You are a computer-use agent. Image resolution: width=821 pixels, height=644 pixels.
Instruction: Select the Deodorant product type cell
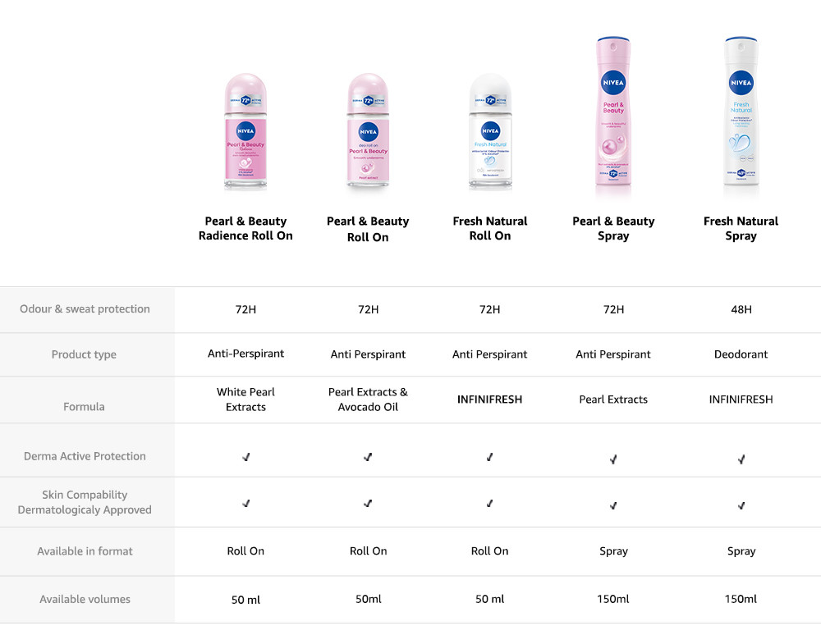741,354
